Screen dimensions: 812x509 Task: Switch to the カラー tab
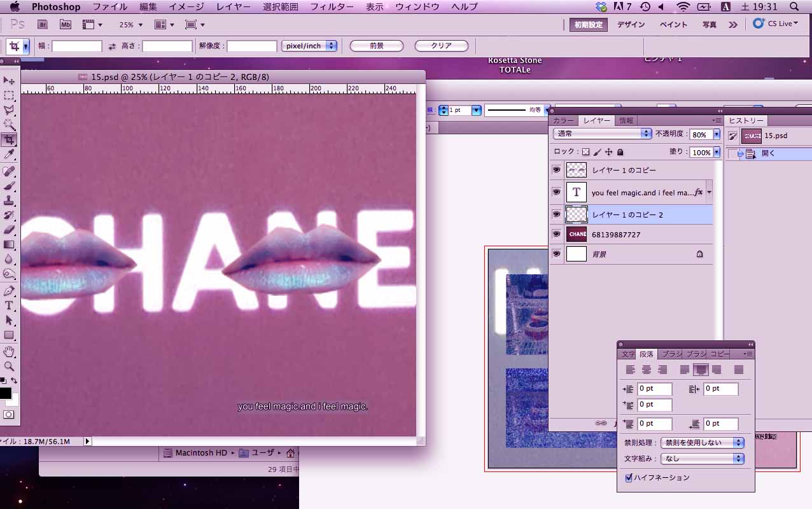563,121
